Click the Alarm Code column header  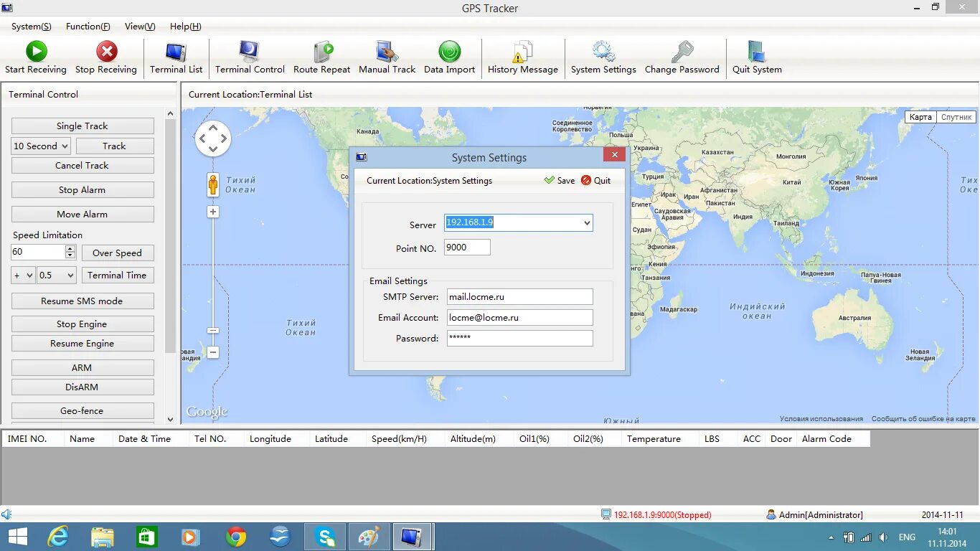tap(833, 438)
